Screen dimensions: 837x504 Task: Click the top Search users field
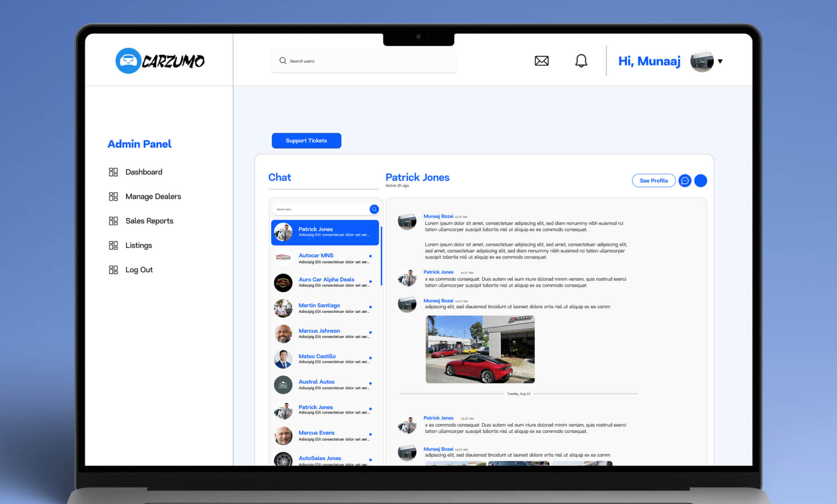[371, 61]
